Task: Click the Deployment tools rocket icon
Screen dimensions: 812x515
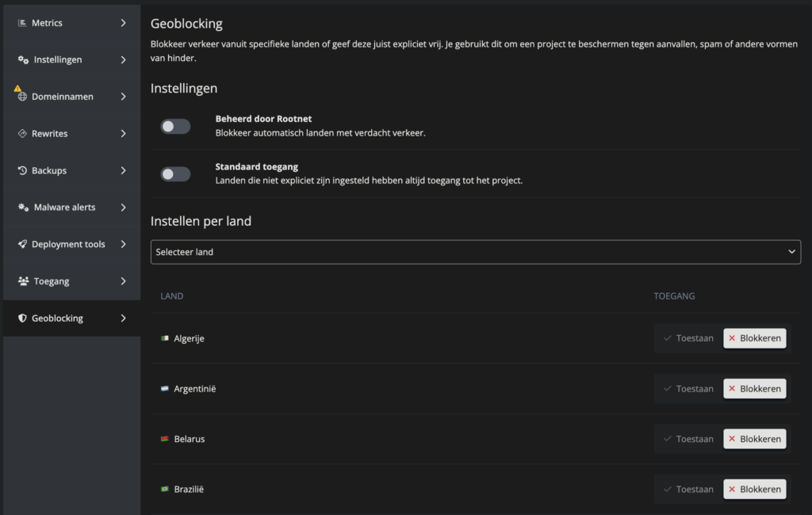Action: [x=22, y=244]
